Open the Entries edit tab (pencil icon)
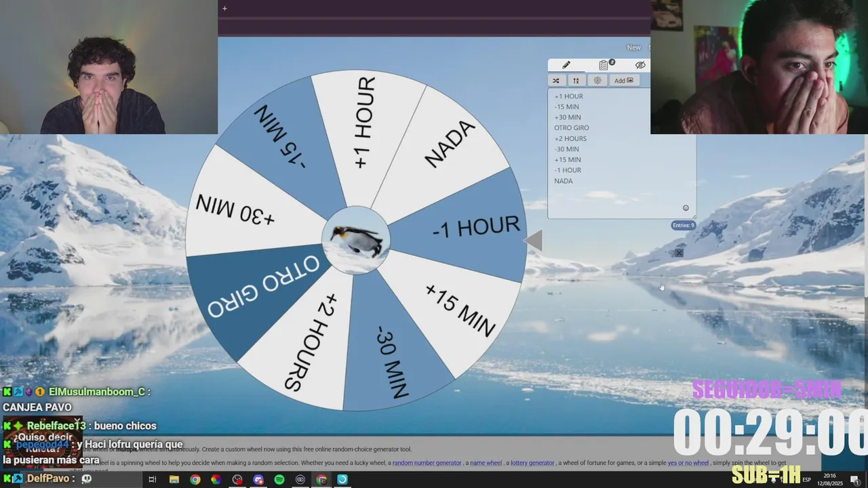This screenshot has height=488, width=868. coord(566,65)
